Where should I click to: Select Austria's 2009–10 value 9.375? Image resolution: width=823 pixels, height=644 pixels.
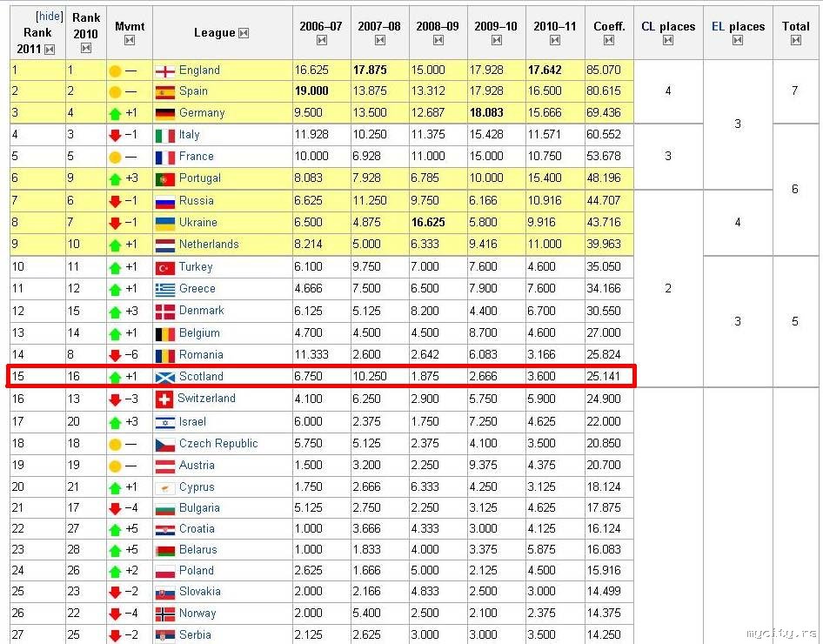(483, 465)
